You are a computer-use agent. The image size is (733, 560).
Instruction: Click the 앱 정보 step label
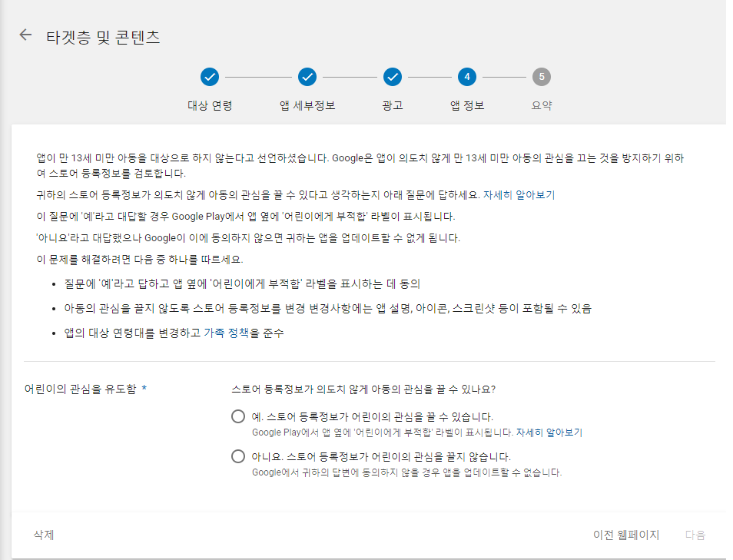[466, 105]
